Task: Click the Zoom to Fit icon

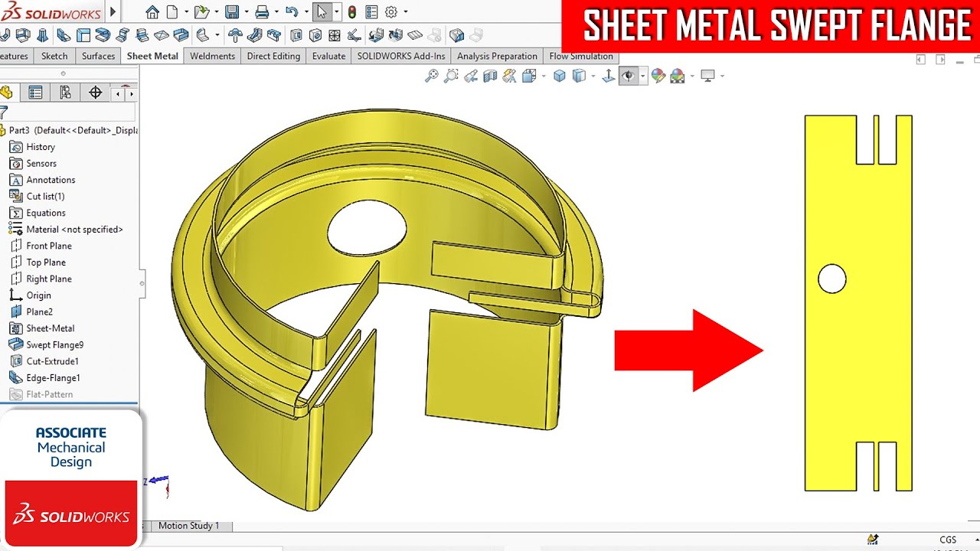Action: point(432,76)
